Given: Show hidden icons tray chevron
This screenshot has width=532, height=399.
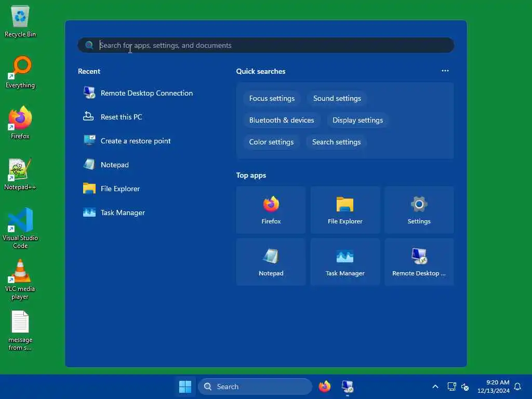Looking at the screenshot, I should click(x=435, y=387).
